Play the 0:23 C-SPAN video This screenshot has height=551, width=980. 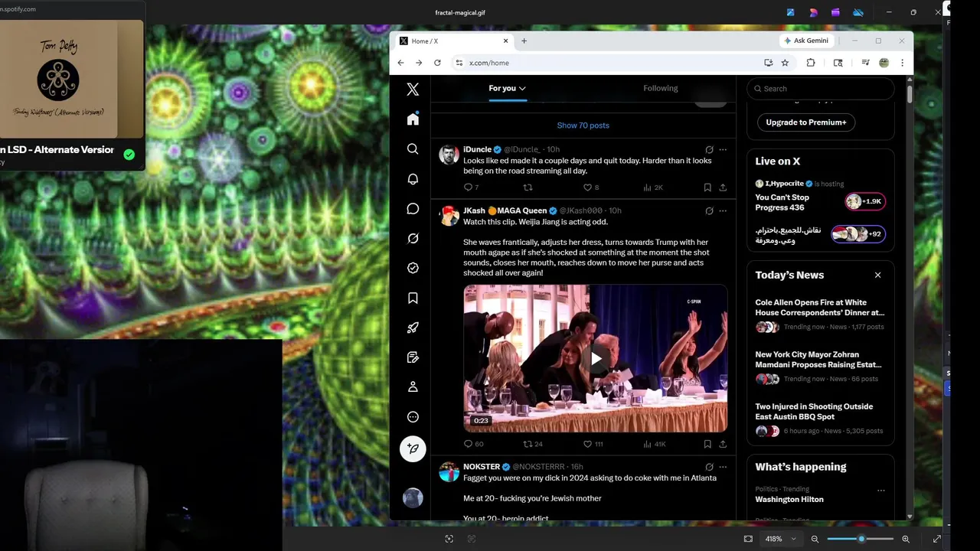[596, 359]
